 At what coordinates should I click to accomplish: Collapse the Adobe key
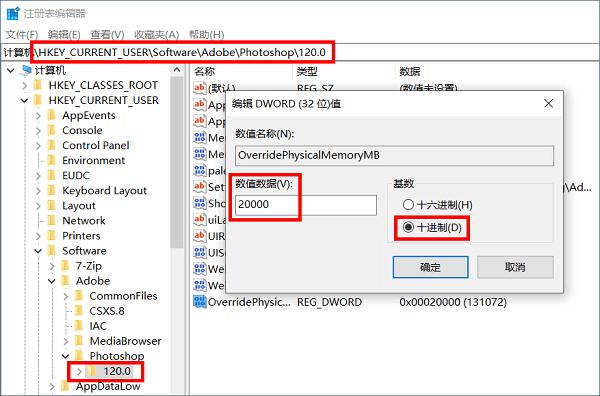[x=52, y=281]
